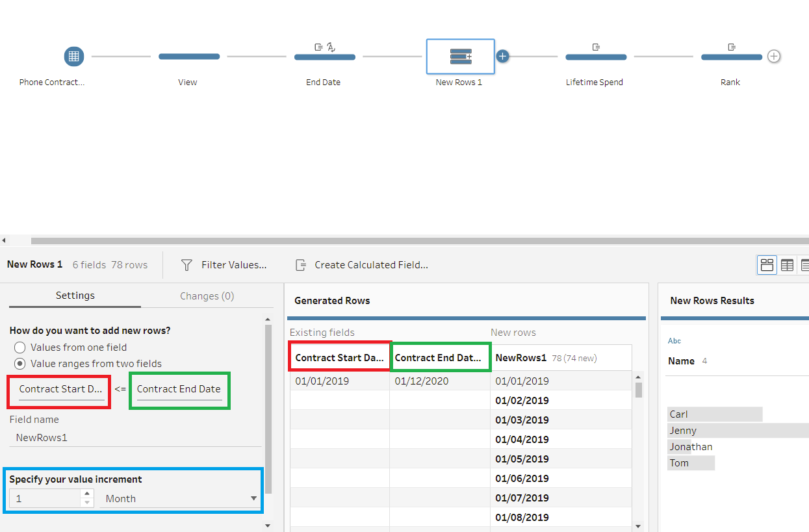
Task: Select the Phone Contract input step icon
Action: (74, 57)
